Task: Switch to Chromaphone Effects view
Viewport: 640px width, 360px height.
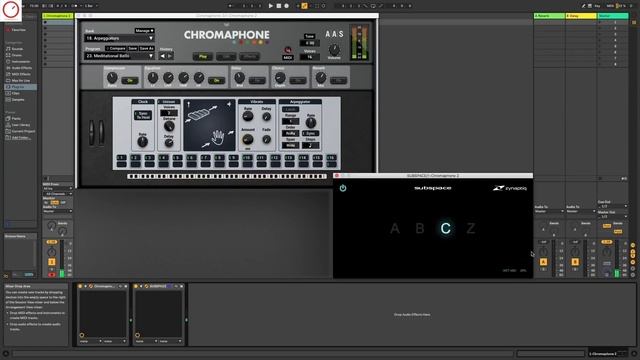Action: [249, 57]
